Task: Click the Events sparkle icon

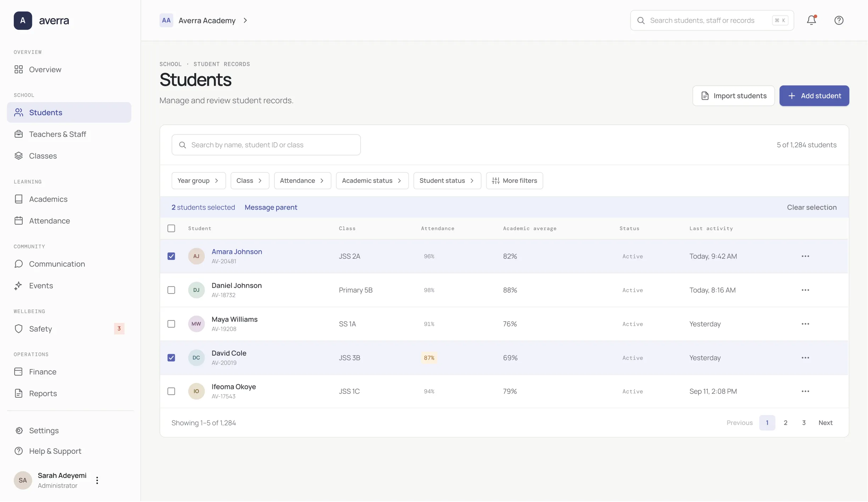Action: (x=19, y=285)
